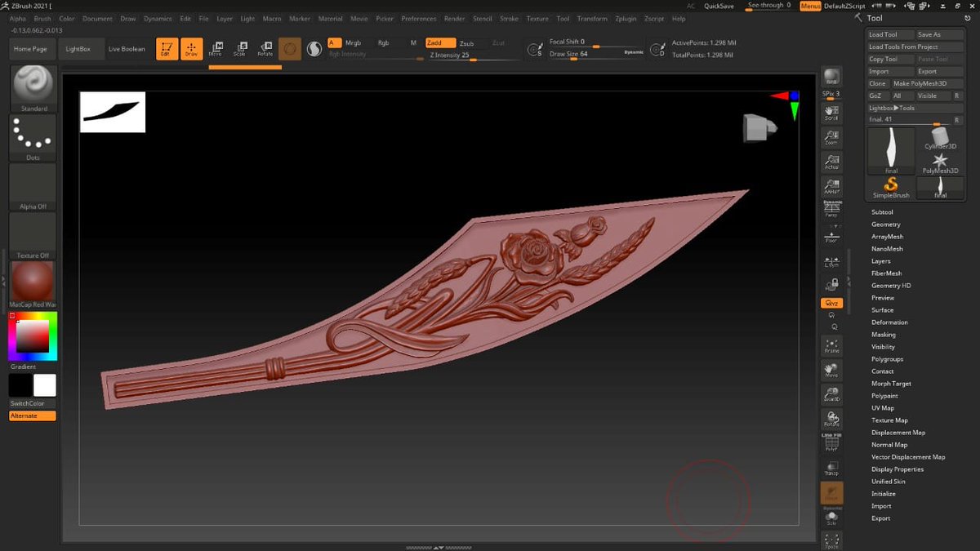
Task: Open the MatCap Red Wax material picker
Action: pyautogui.click(x=33, y=285)
